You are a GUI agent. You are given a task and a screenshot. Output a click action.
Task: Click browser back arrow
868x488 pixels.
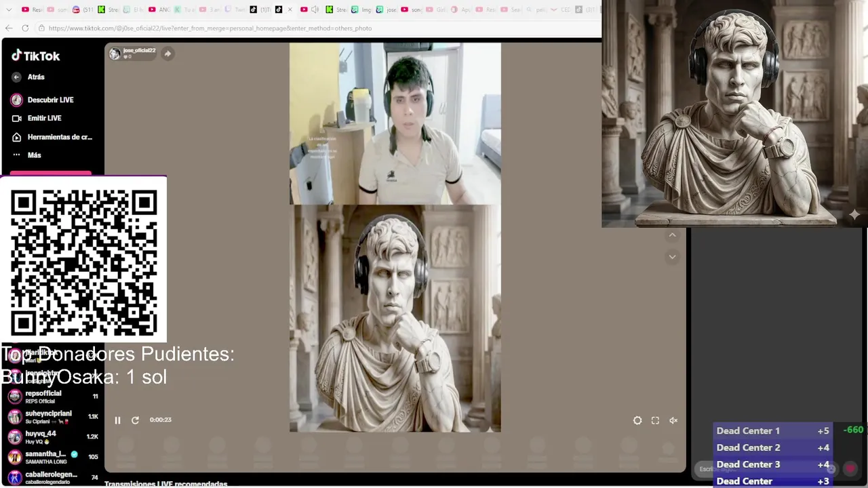(x=9, y=28)
